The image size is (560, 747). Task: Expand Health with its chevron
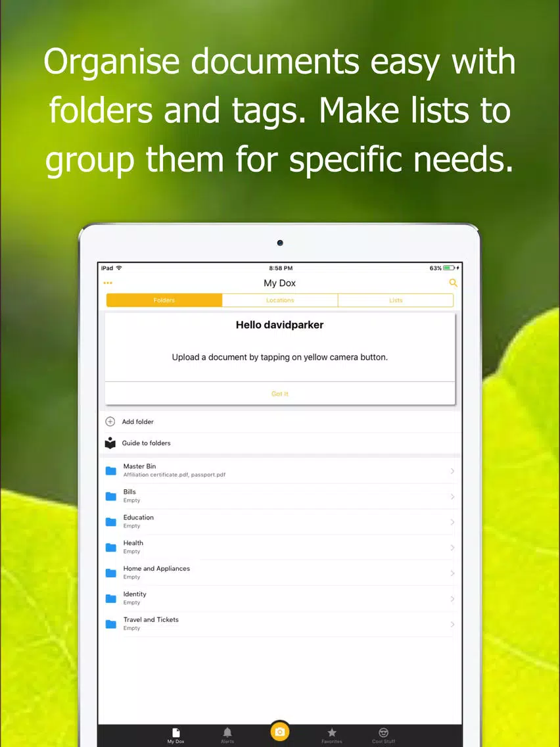click(452, 548)
